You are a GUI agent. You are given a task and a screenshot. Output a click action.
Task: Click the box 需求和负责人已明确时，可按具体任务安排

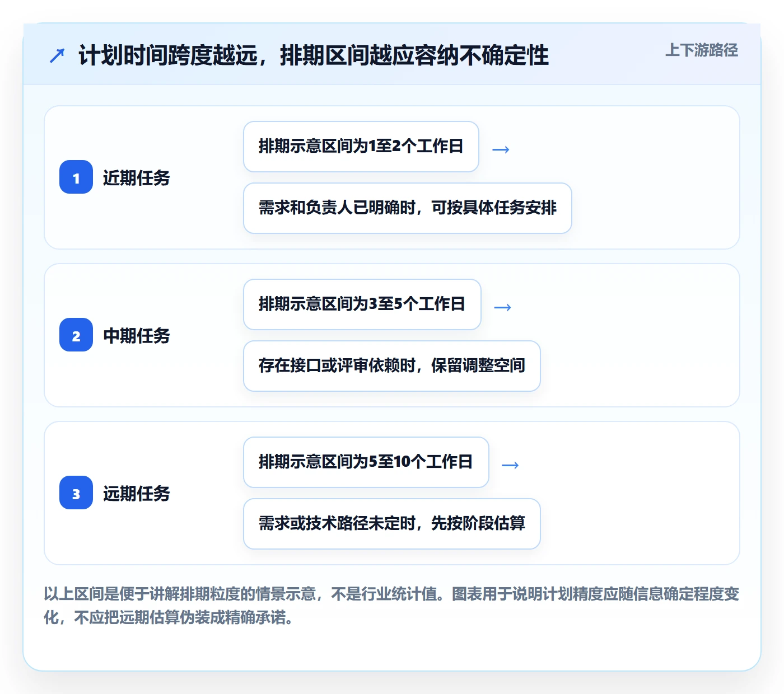pyautogui.click(x=408, y=208)
